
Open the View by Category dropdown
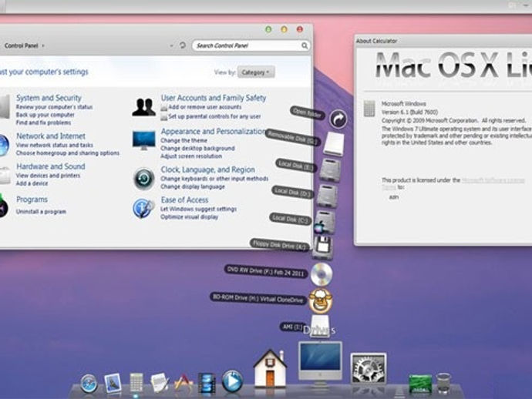coord(256,72)
